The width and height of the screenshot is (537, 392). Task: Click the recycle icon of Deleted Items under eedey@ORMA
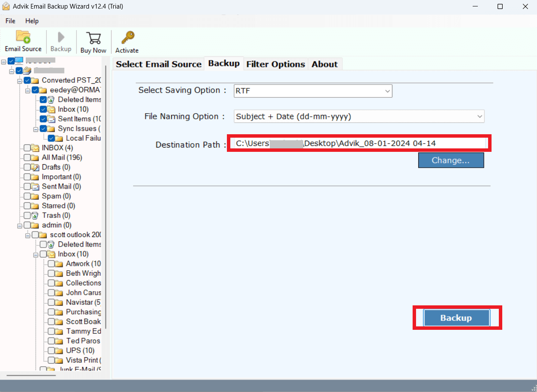click(x=51, y=100)
